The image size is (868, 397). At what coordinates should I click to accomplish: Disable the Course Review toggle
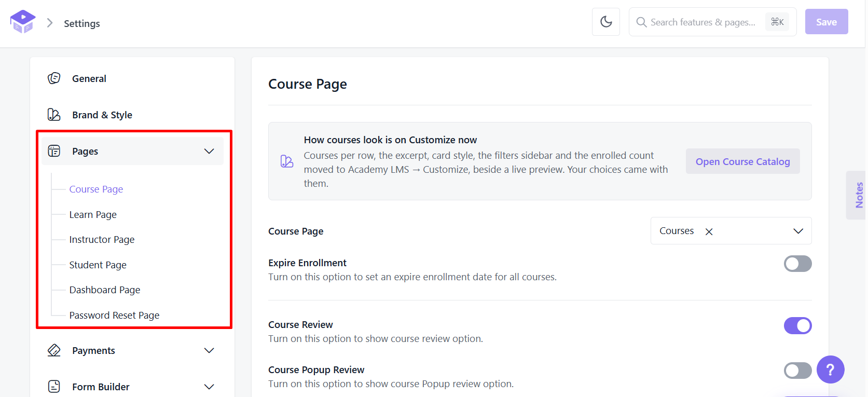[x=797, y=325]
